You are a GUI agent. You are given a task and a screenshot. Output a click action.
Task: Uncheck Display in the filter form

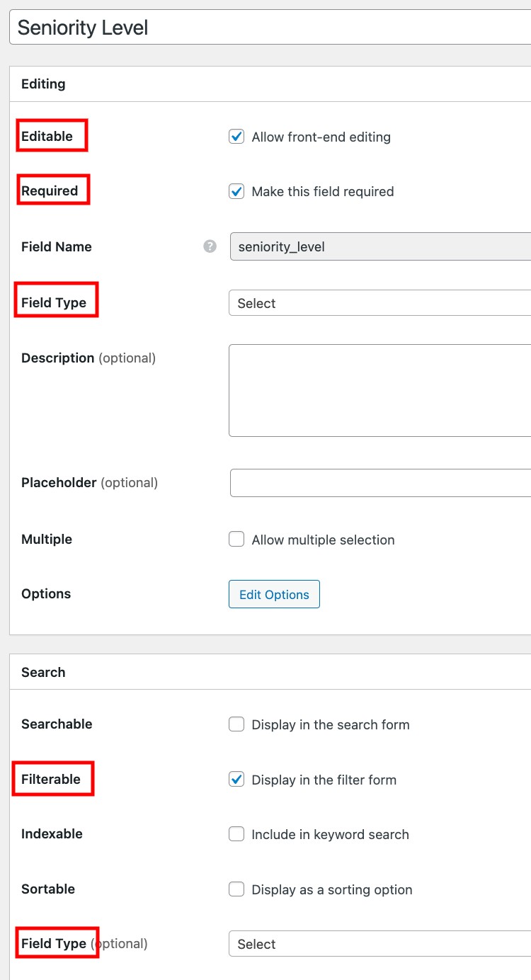coord(236,780)
